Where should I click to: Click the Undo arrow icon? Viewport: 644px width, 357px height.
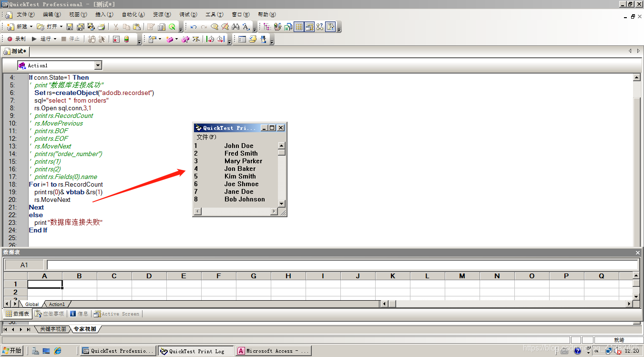pos(194,27)
